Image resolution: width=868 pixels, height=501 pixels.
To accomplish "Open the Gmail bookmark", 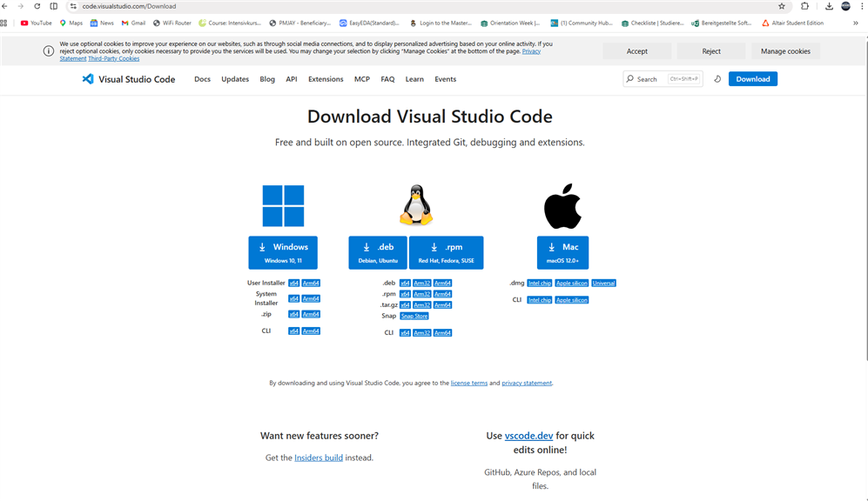I will click(133, 23).
